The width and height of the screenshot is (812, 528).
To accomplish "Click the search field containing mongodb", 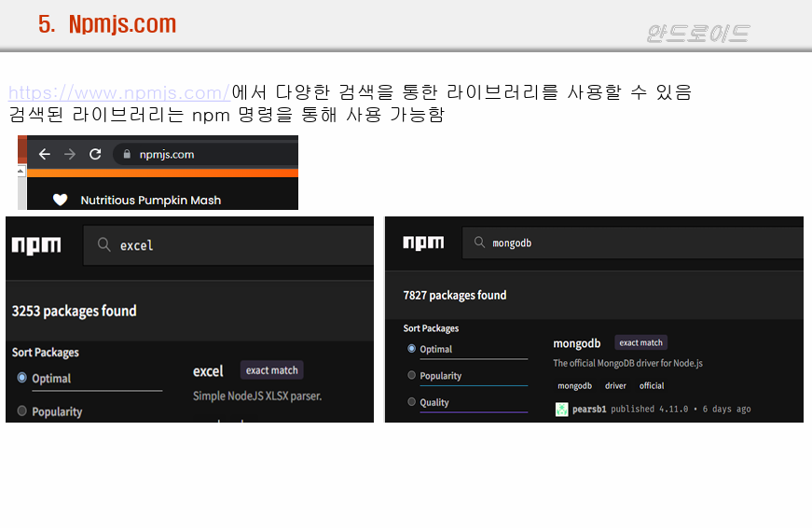I will tap(633, 243).
